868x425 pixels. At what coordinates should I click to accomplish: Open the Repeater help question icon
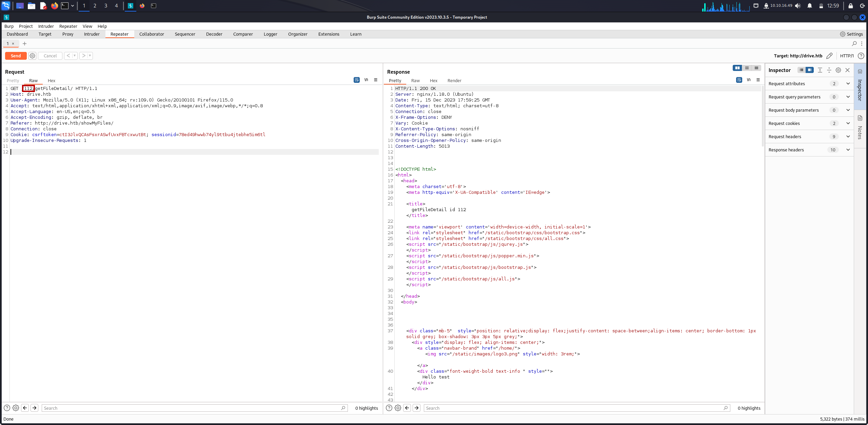click(861, 56)
